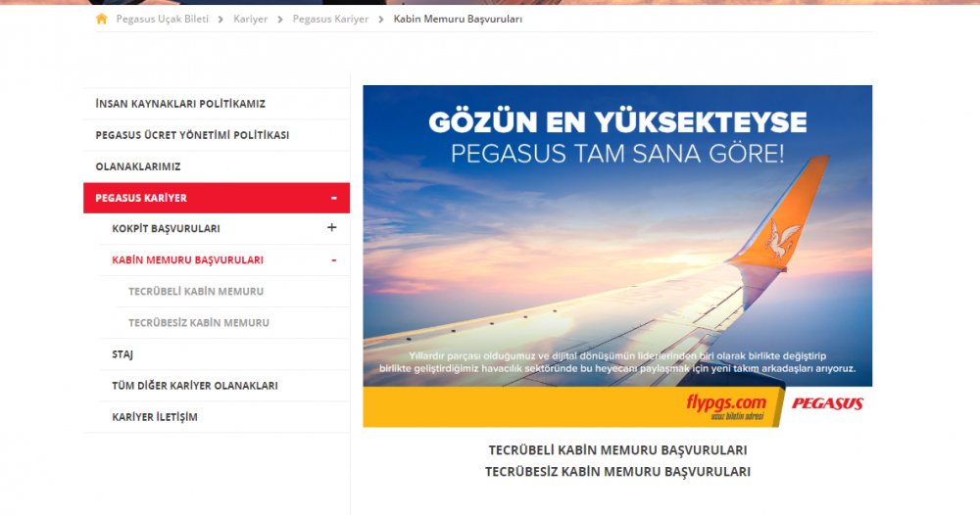Select Kokpit Başvuruları sidebar entry
Image resolution: width=980 pixels, height=515 pixels.
tap(166, 229)
